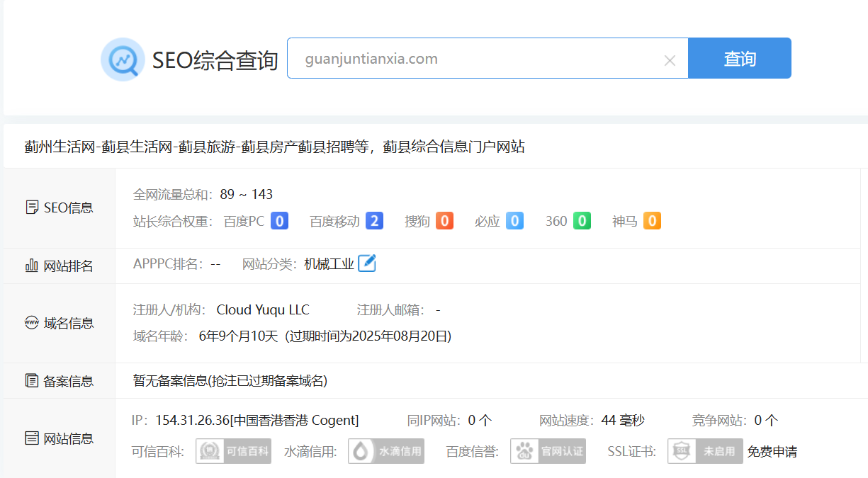
Task: Click the 百度移动 weight badge showing 2
Action: pos(374,221)
